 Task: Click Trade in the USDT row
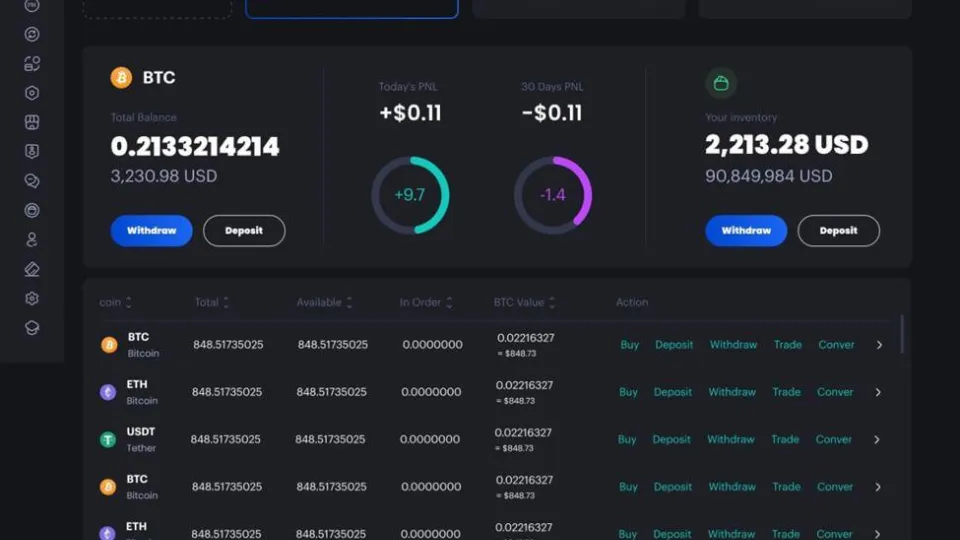coord(785,440)
